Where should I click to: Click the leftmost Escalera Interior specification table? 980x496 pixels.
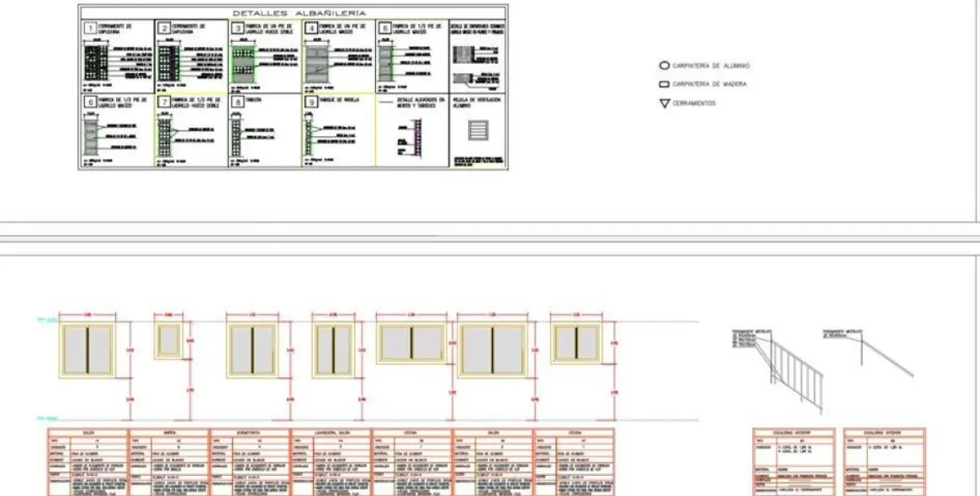[x=793, y=461]
